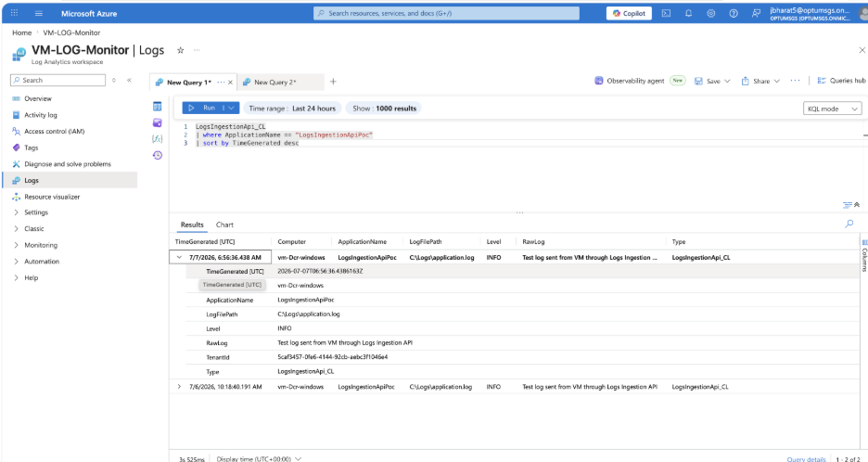Open Diagnose and solve problems
Viewport: 868px width, 462px height.
point(68,164)
